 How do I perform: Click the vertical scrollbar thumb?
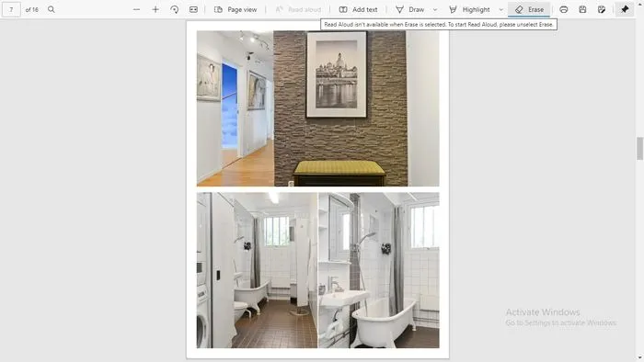click(x=640, y=149)
